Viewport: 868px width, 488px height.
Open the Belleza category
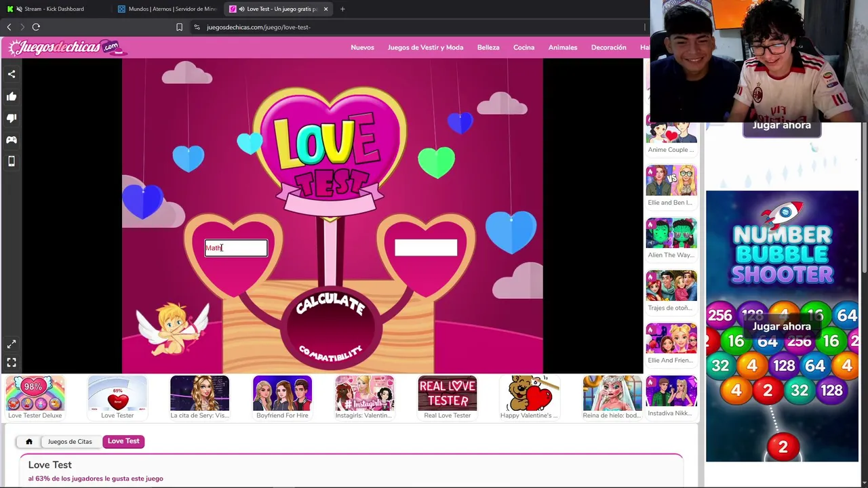[x=488, y=47]
